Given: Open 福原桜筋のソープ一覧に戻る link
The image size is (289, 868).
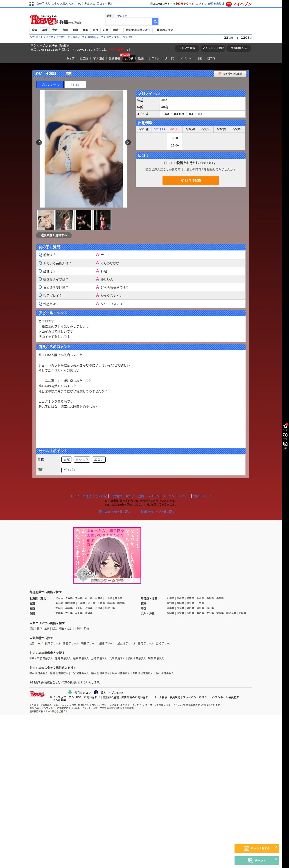Looking at the screenshot, I should (x=157, y=512).
